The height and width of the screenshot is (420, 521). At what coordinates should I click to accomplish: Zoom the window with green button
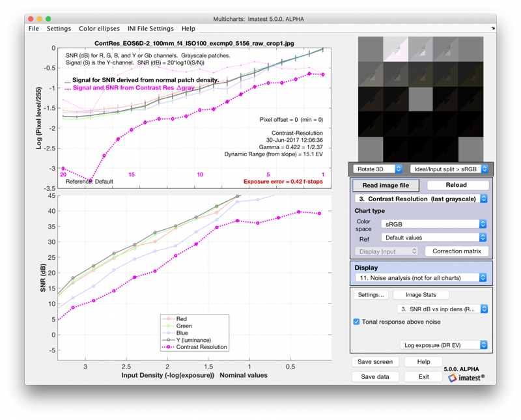pos(48,19)
